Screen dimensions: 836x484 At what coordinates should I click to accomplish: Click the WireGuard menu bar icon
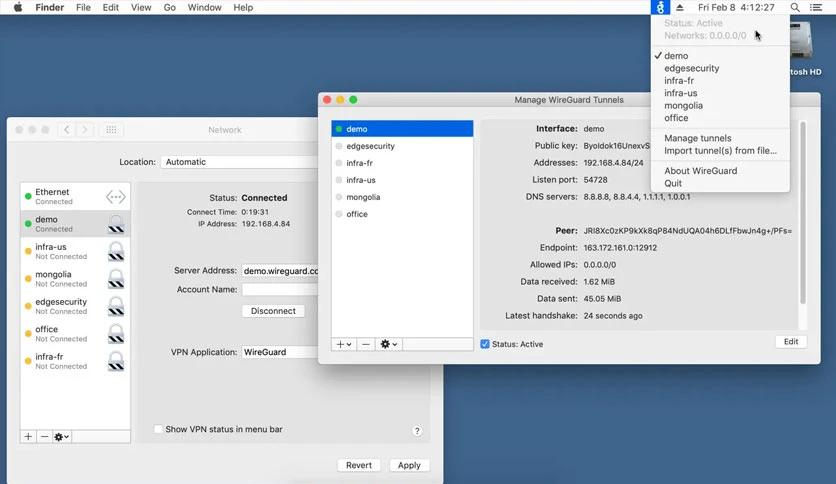click(660, 7)
